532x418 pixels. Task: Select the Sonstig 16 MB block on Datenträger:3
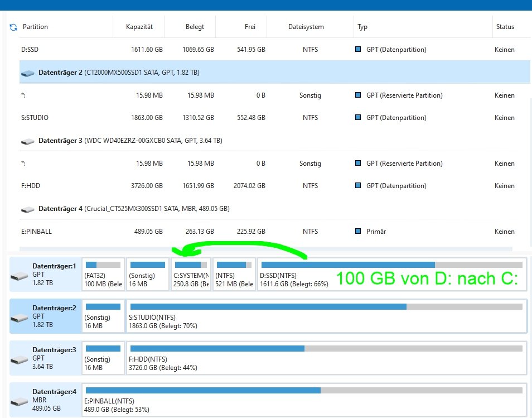click(103, 358)
